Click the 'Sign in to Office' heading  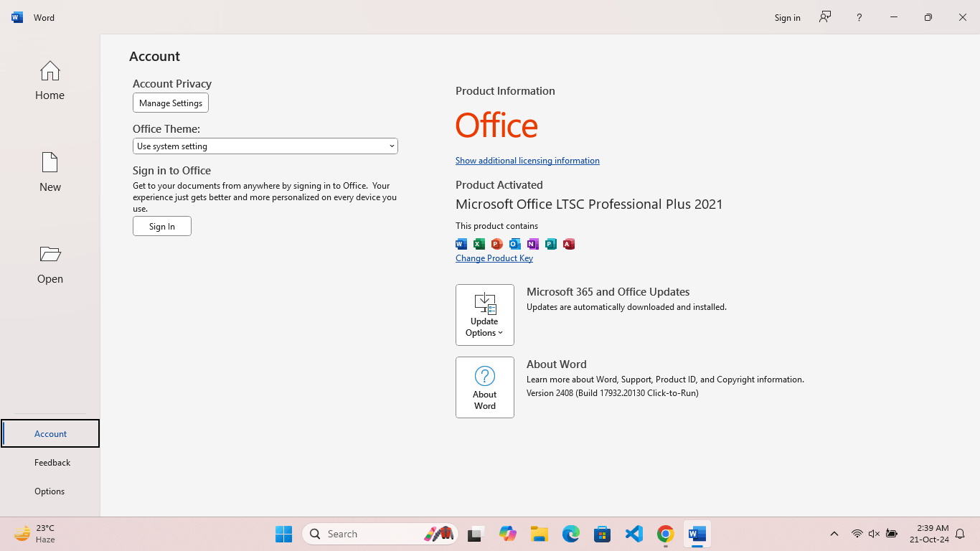click(171, 171)
